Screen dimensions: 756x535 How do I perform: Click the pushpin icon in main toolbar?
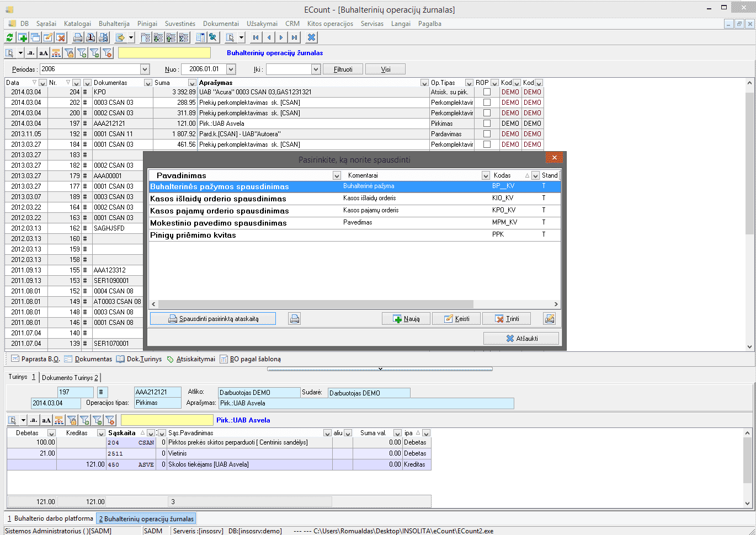pos(212,38)
